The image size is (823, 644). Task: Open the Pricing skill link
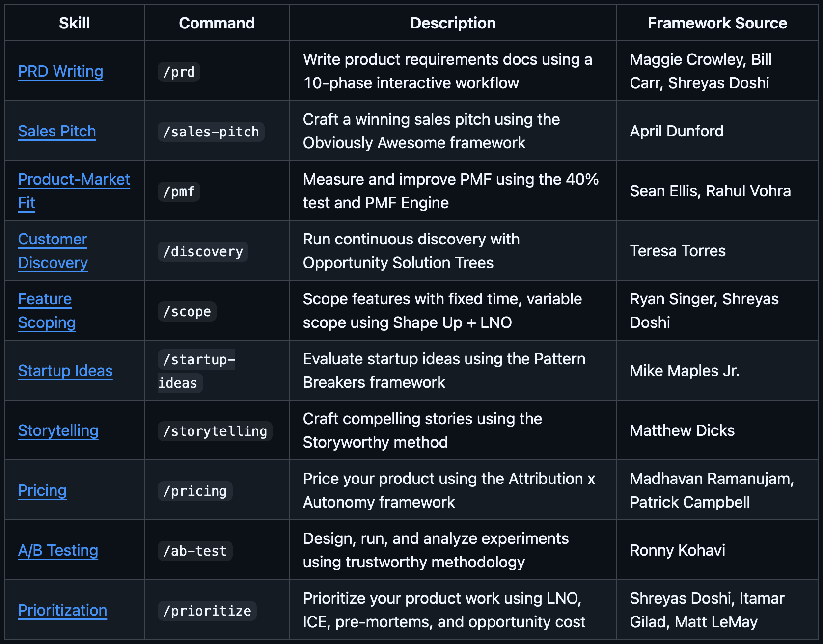coord(42,490)
